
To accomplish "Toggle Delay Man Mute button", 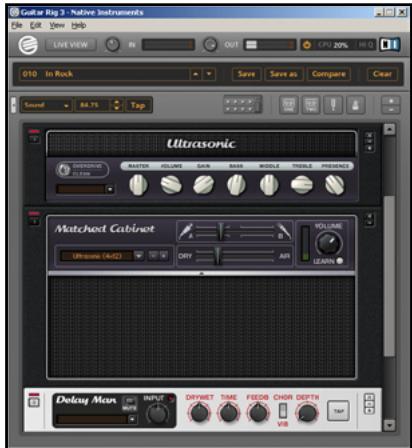I will tap(129, 404).
